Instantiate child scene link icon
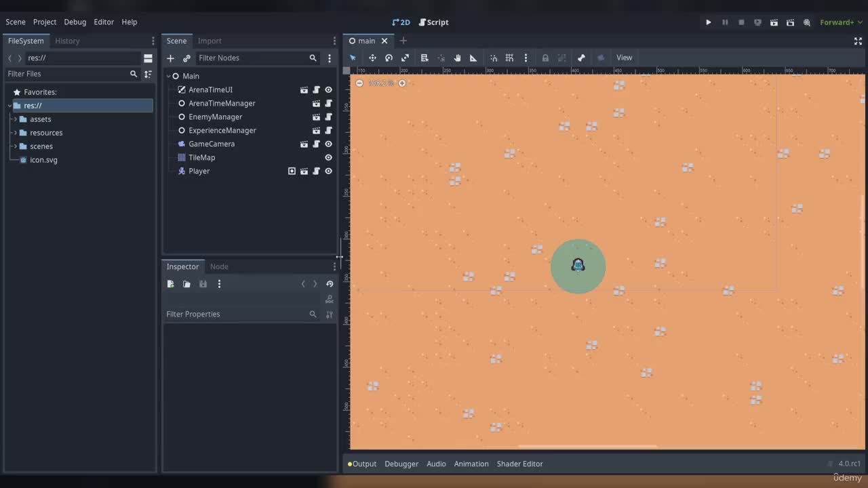 [186, 58]
